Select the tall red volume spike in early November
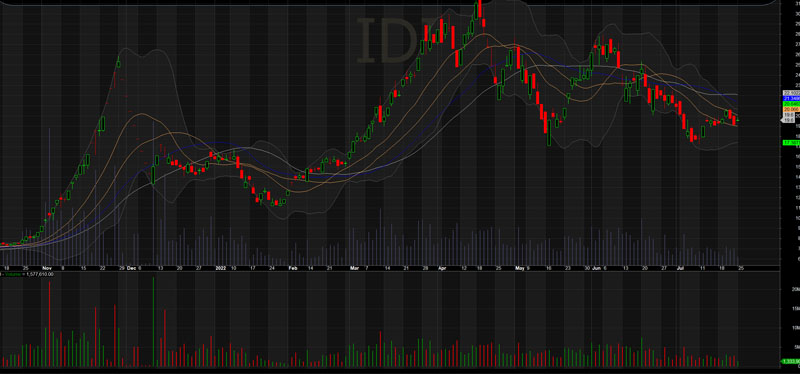The width and height of the screenshot is (800, 374). (49, 323)
